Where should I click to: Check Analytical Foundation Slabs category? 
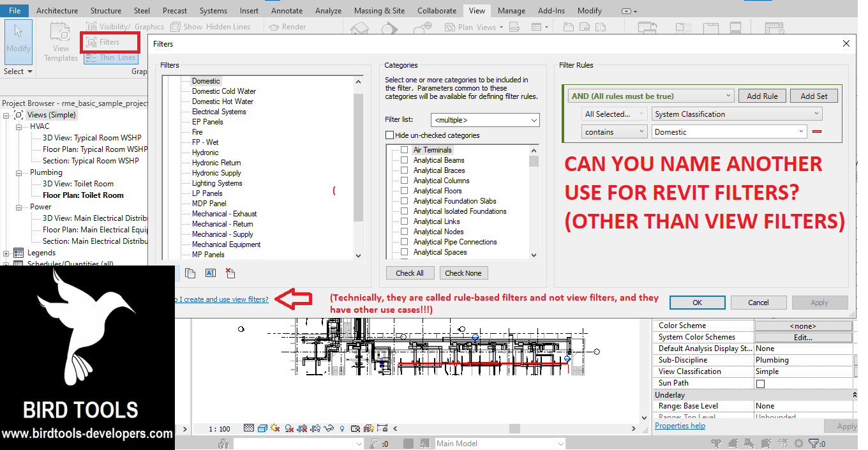404,201
